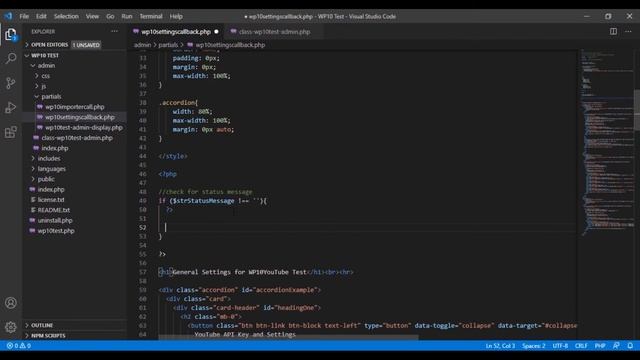This screenshot has width=640, height=360.
Task: Open the Selection menu
Action: 66,16
